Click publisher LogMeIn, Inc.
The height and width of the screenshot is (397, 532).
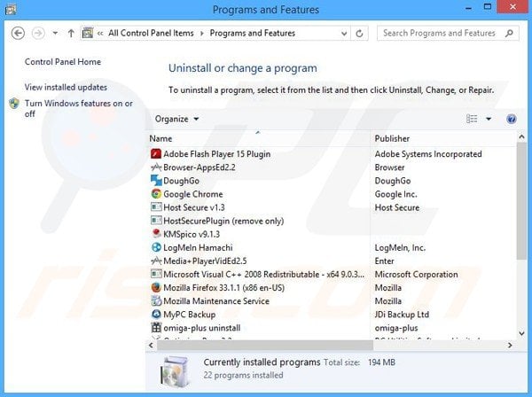click(400, 247)
